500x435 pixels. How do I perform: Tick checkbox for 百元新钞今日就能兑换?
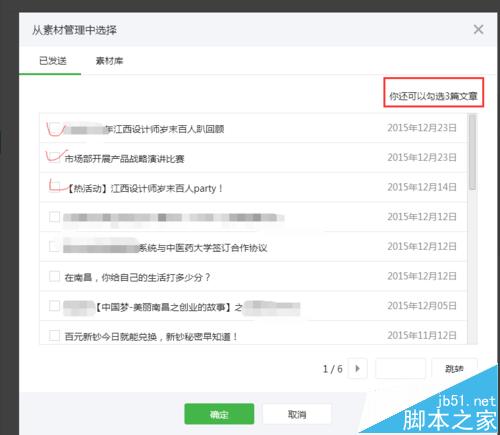(x=54, y=335)
